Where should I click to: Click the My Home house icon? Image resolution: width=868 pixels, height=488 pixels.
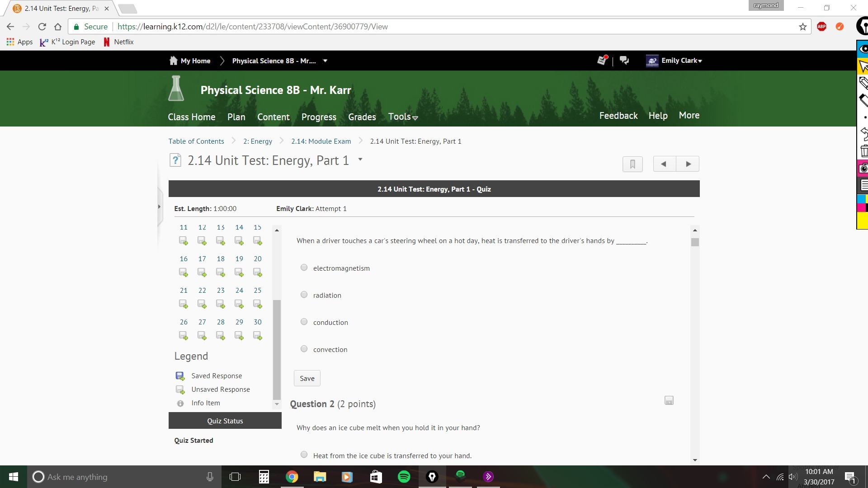coord(173,61)
